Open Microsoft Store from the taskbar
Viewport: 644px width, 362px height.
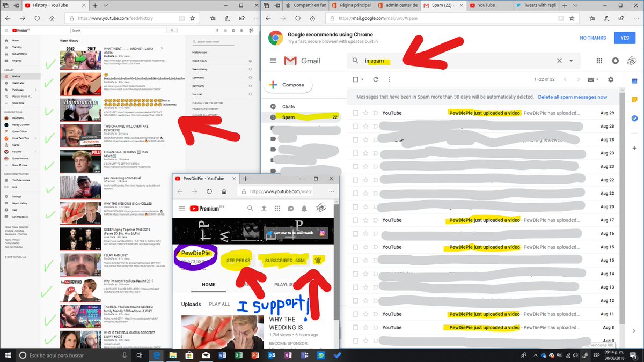coord(189,355)
